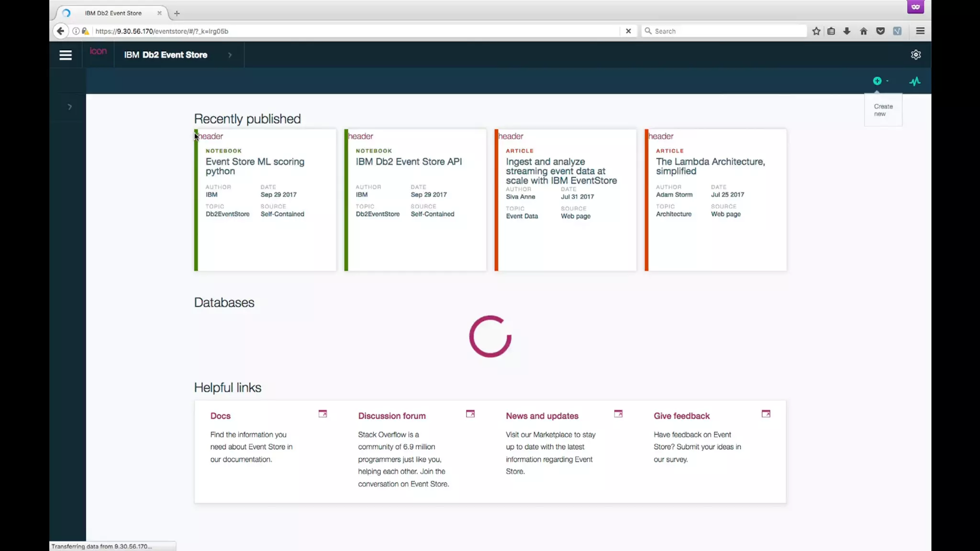
Task: Switch to IBM Db2 Event Store browser tab
Action: (113, 13)
